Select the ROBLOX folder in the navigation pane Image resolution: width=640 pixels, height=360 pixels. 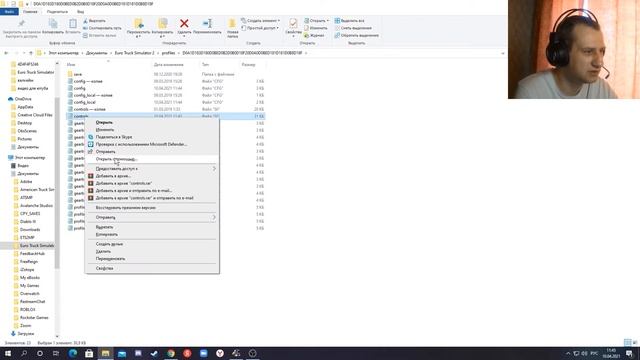coord(27,309)
